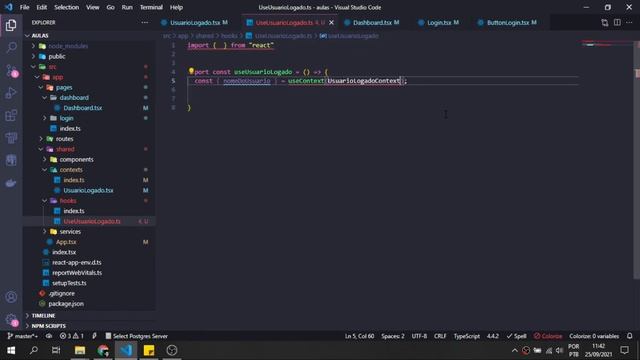Open the Search view in activity bar
The image size is (640, 360).
[x=11, y=47]
